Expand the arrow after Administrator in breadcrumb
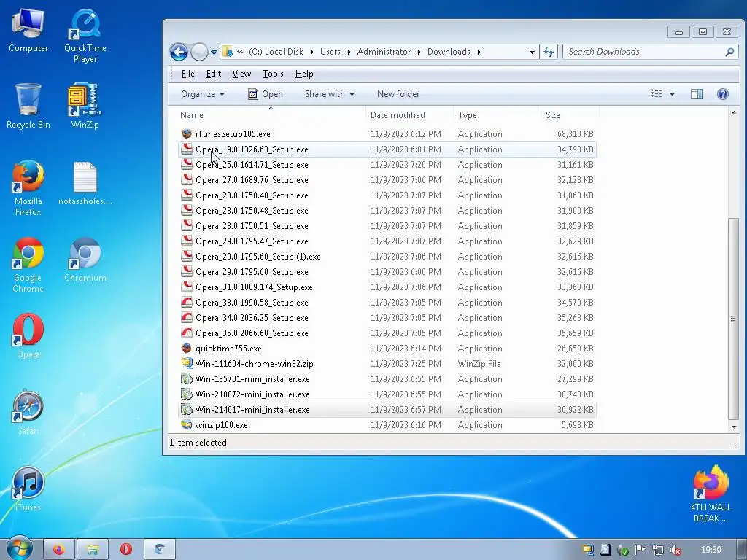The height and width of the screenshot is (560, 747). pos(419,52)
